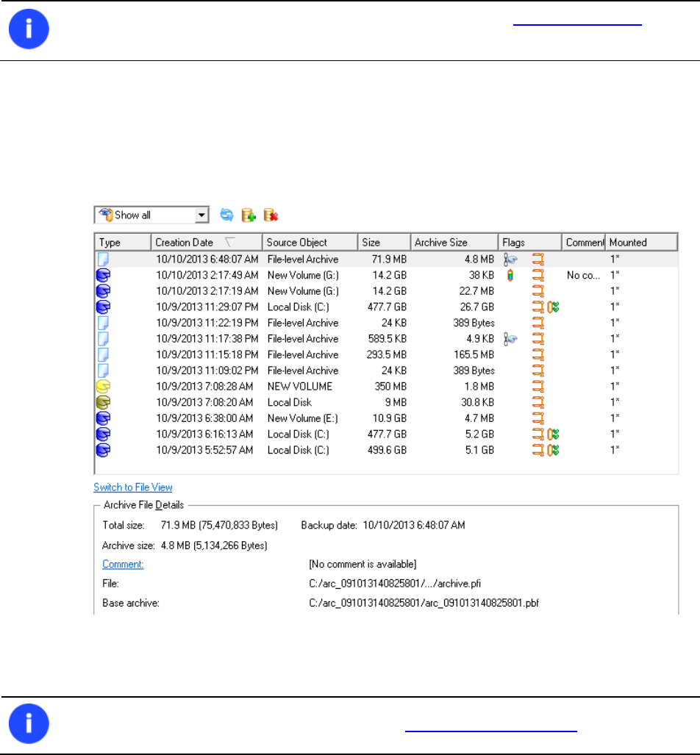
Task: Sort by the Comment column header
Action: 583,242
